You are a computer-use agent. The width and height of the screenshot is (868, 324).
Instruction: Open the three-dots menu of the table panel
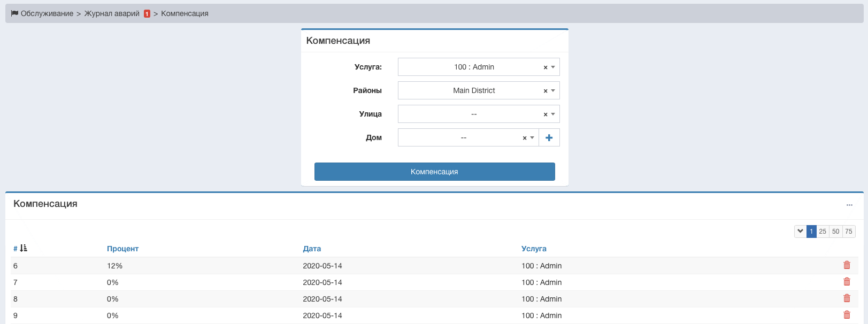(849, 205)
